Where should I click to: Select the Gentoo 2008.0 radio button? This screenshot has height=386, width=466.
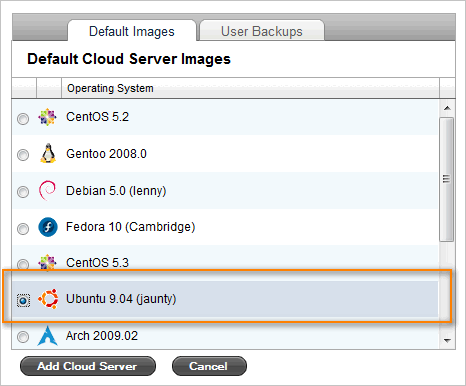click(x=23, y=155)
